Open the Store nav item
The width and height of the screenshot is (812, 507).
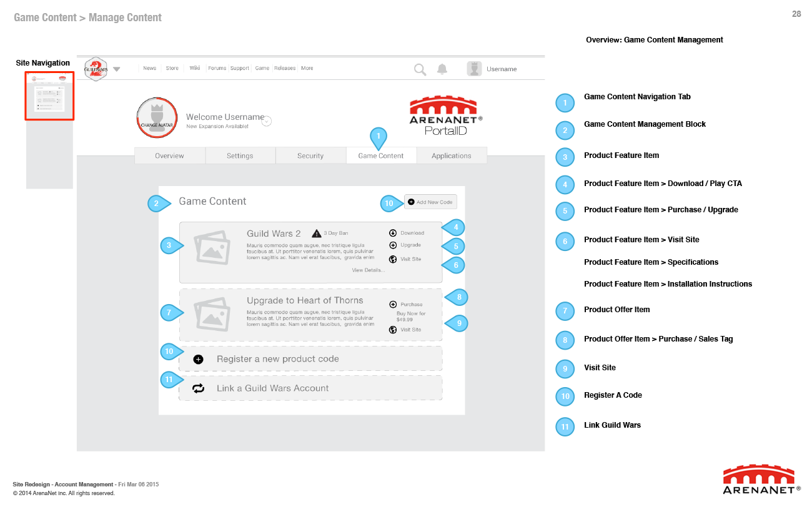(x=172, y=68)
